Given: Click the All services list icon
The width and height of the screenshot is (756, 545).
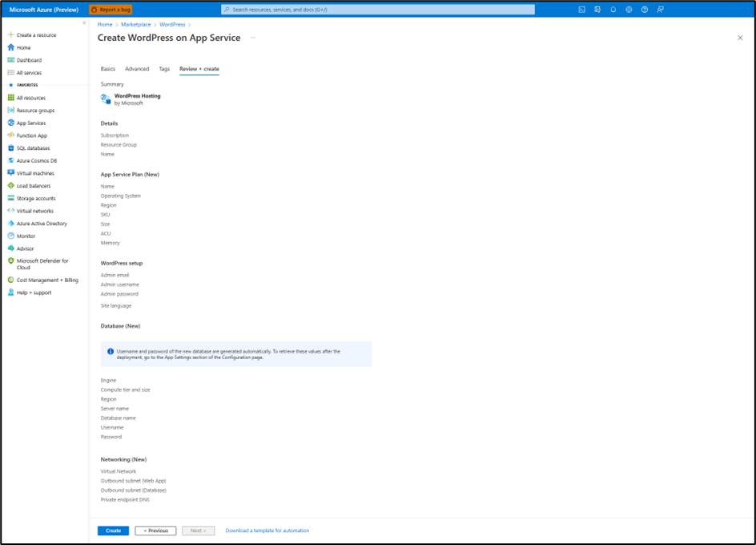Looking at the screenshot, I should [x=11, y=72].
